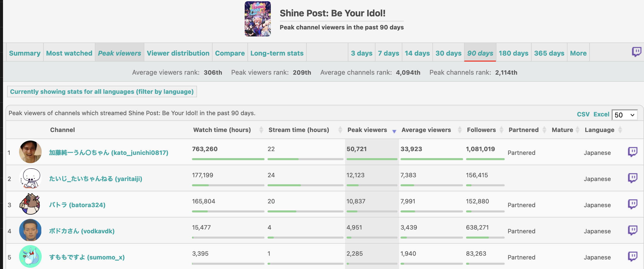The image size is (644, 269).
Task: Click the Average channels rank 4,094th text
Action: [370, 72]
